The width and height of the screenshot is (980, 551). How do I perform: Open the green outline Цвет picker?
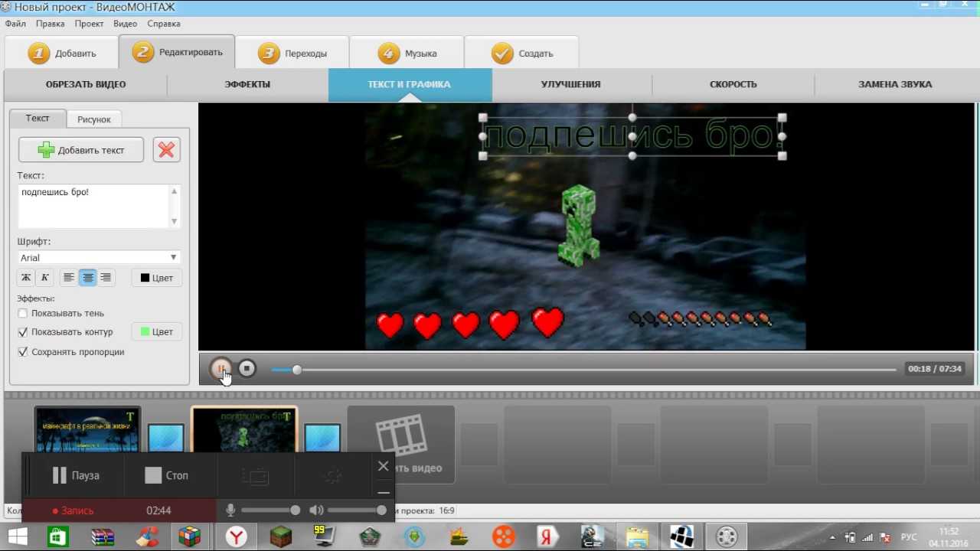pyautogui.click(x=157, y=331)
